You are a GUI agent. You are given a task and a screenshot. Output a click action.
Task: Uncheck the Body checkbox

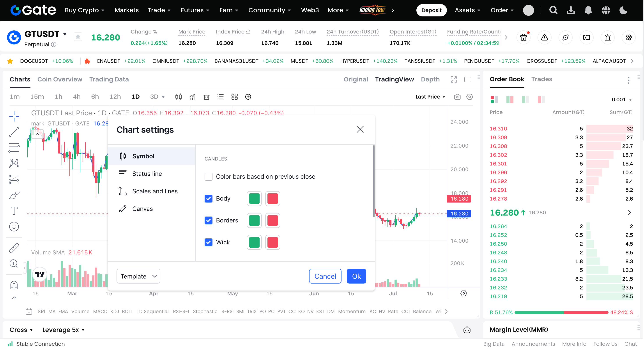coord(208,198)
